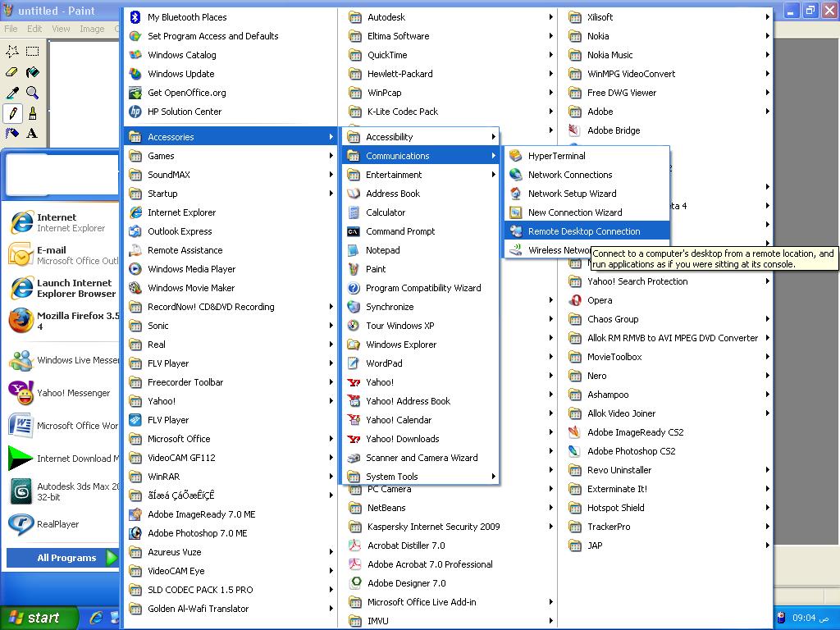Open Windows Movie Maker
The width and height of the screenshot is (840, 630).
pyautogui.click(x=231, y=288)
